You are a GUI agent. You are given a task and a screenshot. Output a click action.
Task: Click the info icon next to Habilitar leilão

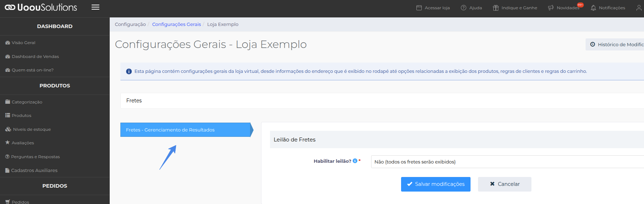[355, 161]
